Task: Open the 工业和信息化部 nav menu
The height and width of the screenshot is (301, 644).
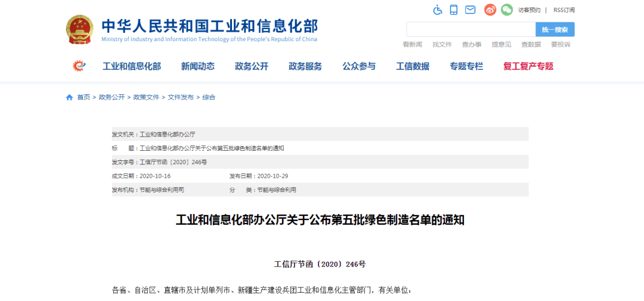Action: click(x=131, y=66)
